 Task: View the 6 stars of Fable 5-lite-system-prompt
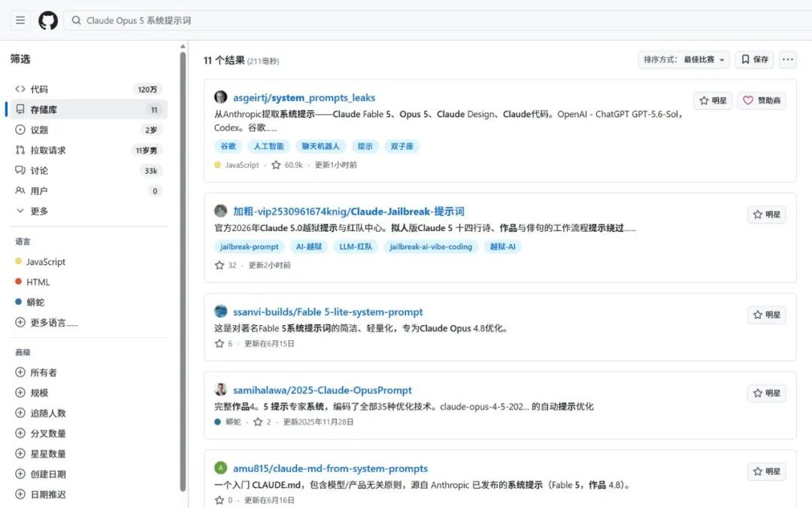[224, 344]
